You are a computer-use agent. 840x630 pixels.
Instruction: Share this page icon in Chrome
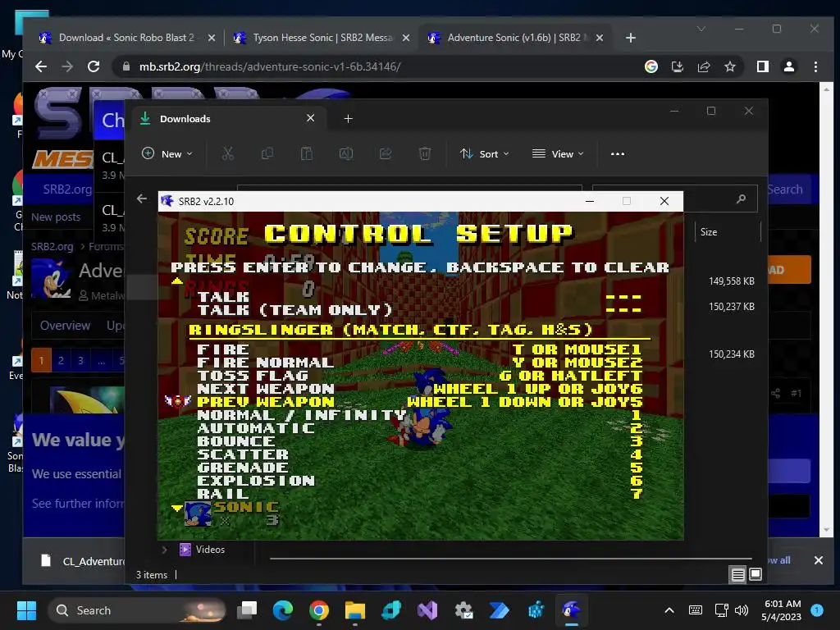click(x=703, y=66)
